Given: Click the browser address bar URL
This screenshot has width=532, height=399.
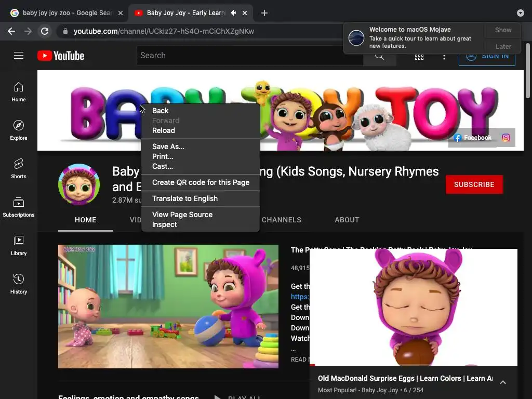Looking at the screenshot, I should pyautogui.click(x=164, y=31).
